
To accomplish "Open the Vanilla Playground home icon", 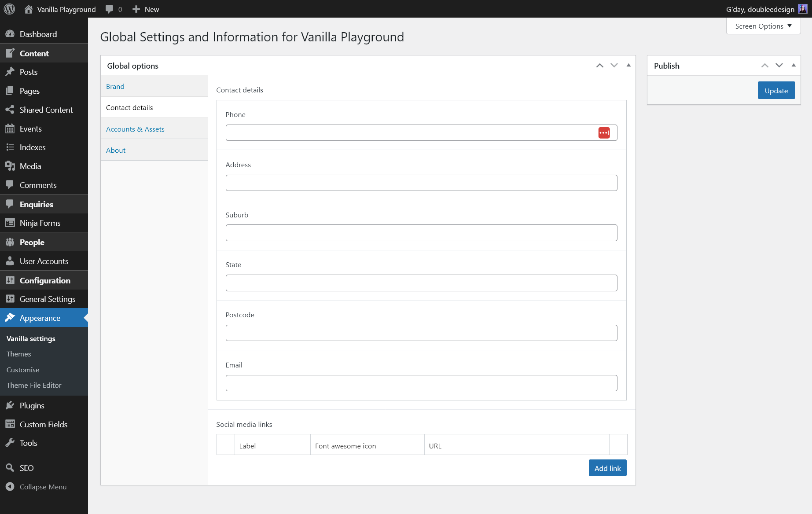I will pyautogui.click(x=29, y=9).
